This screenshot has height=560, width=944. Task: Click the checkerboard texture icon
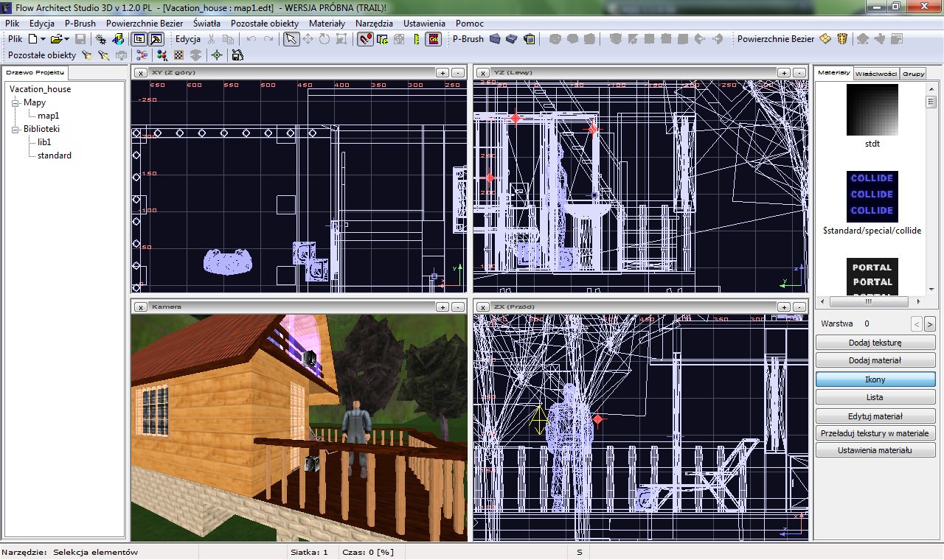pyautogui.click(x=178, y=55)
